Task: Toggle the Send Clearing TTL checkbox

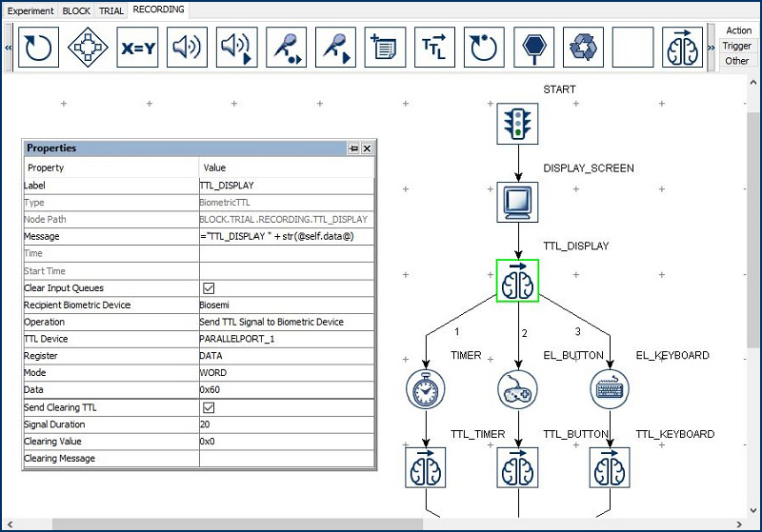Action: point(209,407)
